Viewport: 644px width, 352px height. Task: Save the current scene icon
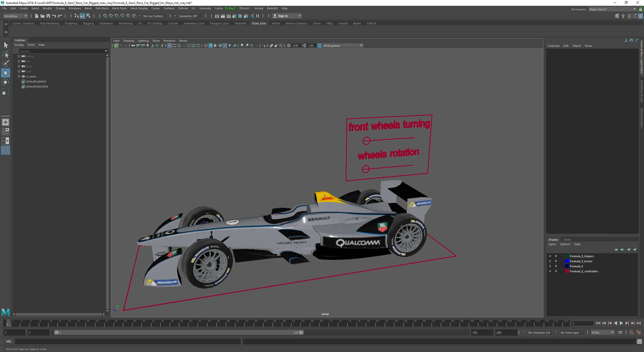48,16
